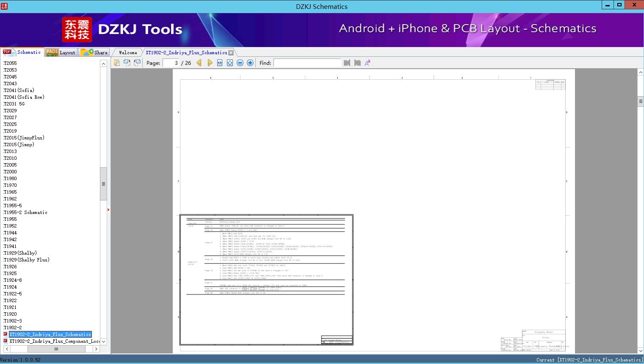Click the second overlapping-pages toolbar icon
Screen dimensions: 644x364
click(127, 63)
